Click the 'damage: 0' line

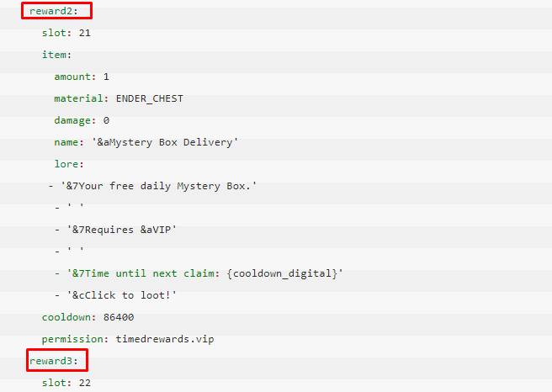(82, 120)
